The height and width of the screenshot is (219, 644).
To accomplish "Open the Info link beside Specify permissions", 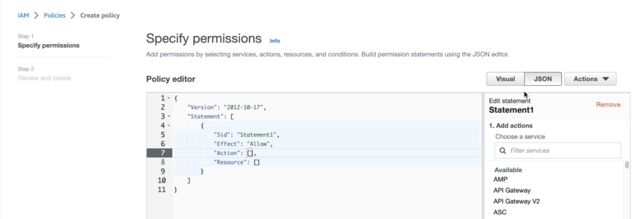I will tap(275, 41).
